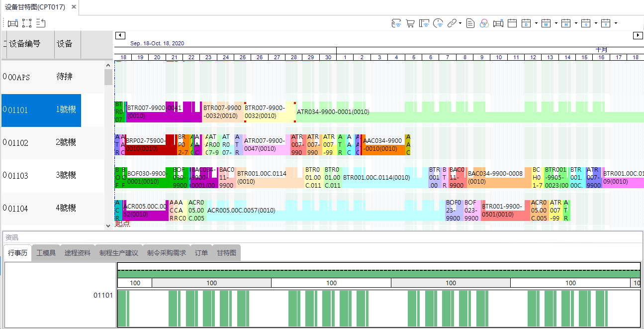Screen dimensions: 644x329
Task: Click the chain link icon
Action: 452,23
